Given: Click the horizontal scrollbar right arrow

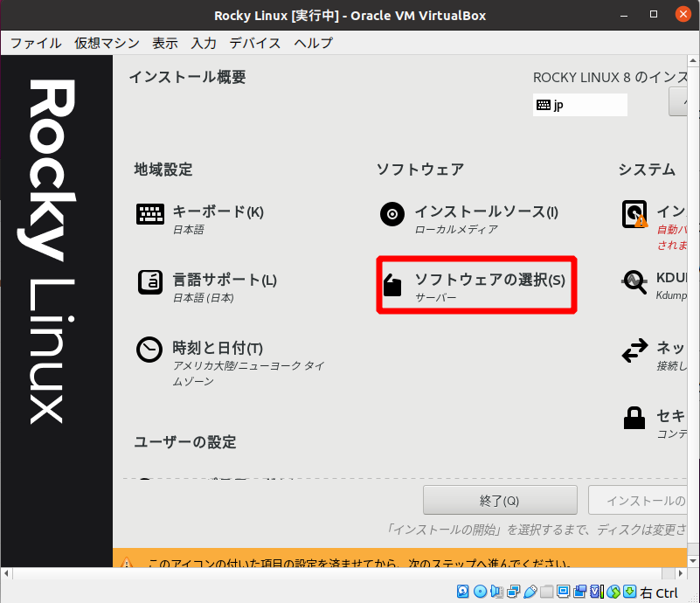Looking at the screenshot, I should click(x=681, y=573).
